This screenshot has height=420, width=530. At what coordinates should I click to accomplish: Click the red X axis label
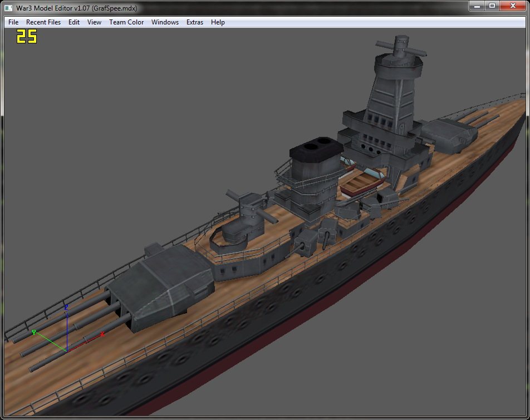pyautogui.click(x=102, y=334)
